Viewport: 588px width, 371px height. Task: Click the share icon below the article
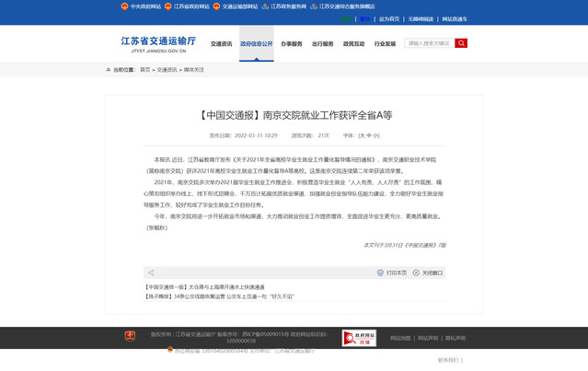pyautogui.click(x=151, y=272)
